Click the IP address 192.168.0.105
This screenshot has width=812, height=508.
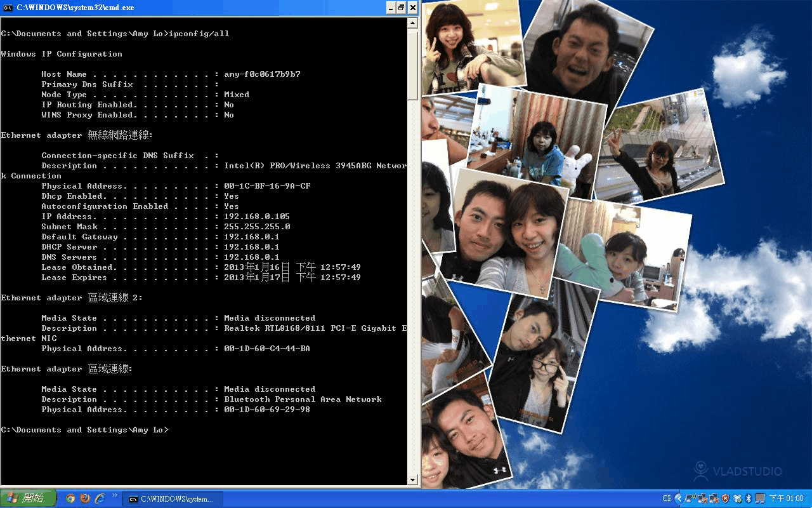click(x=257, y=217)
